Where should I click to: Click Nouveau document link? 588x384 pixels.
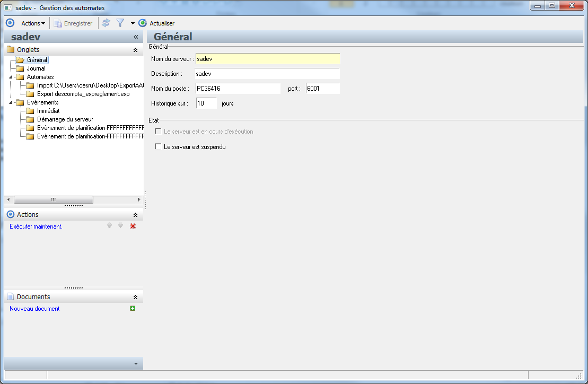34,309
